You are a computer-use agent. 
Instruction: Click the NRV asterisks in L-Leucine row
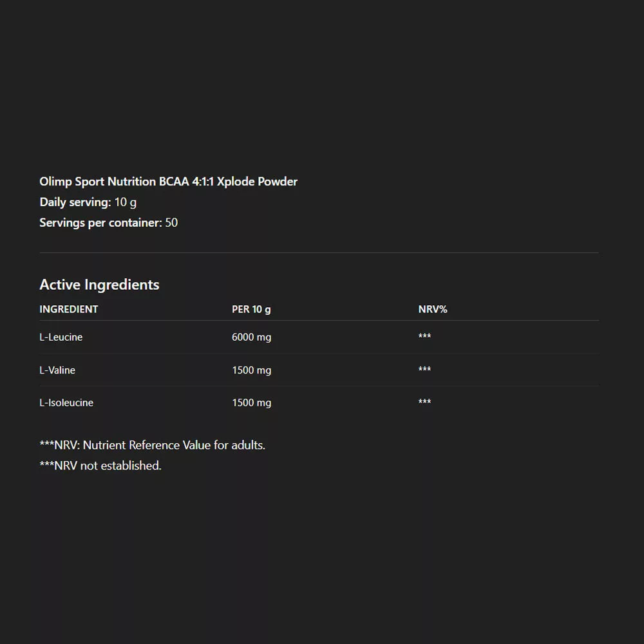point(424,337)
